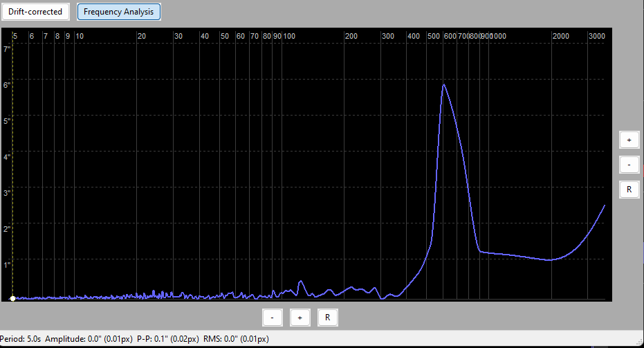644x348 pixels.
Task: Reset vertical scale with right-side R button
Action: (629, 190)
